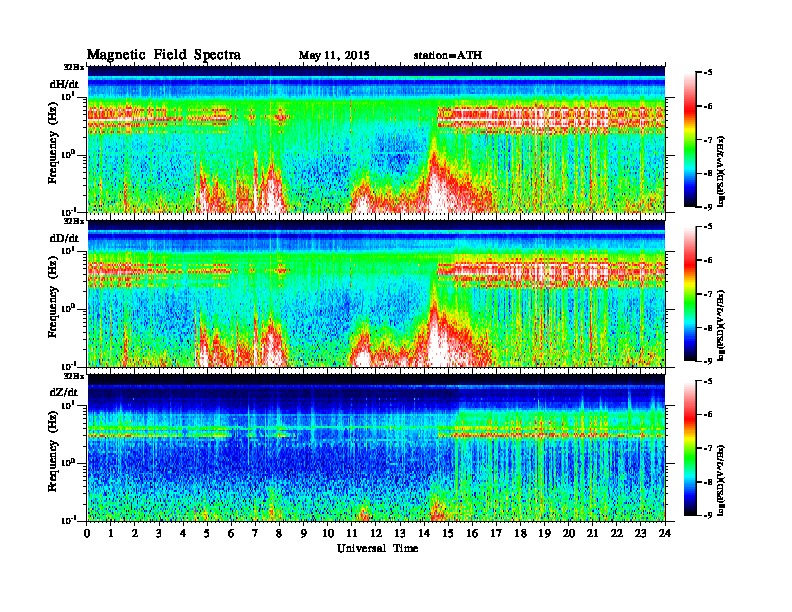Click the log(PSD) label beside the dH/dt colorbar
Viewport: 792px width, 612px height.
(723, 171)
